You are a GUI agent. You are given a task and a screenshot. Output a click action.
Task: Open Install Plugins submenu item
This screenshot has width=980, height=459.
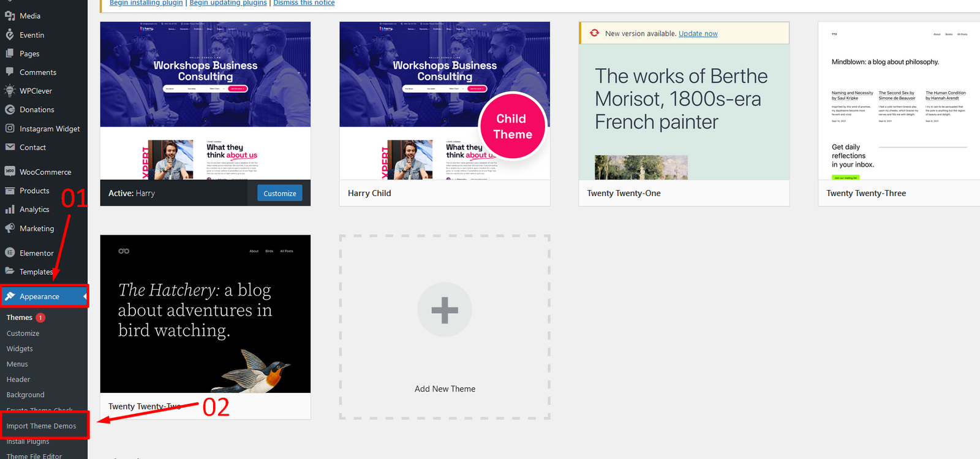[28, 441]
